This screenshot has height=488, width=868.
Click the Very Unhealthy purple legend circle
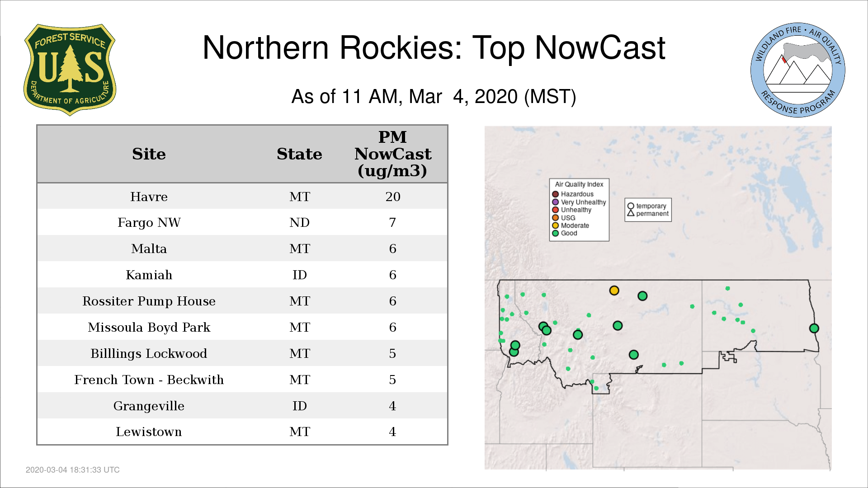[556, 202]
